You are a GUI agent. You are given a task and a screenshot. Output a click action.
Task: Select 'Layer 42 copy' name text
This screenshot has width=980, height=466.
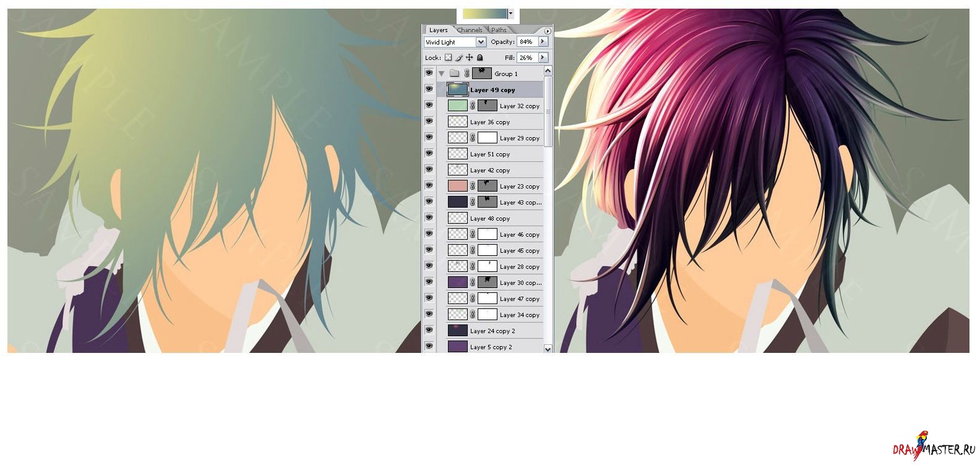click(490, 171)
